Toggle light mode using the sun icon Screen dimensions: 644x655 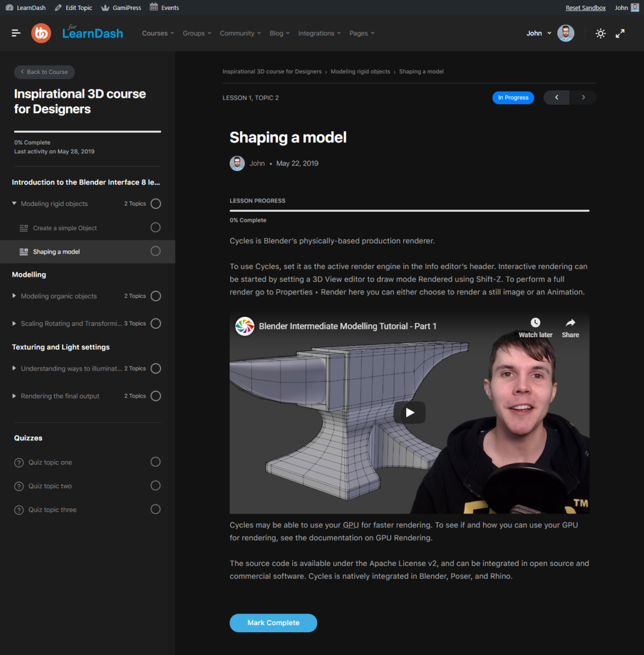(600, 33)
